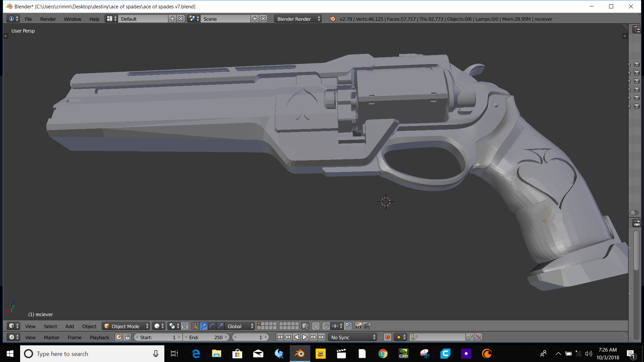Select the translate manipulator arrow
The image size is (644, 362).
click(x=204, y=326)
